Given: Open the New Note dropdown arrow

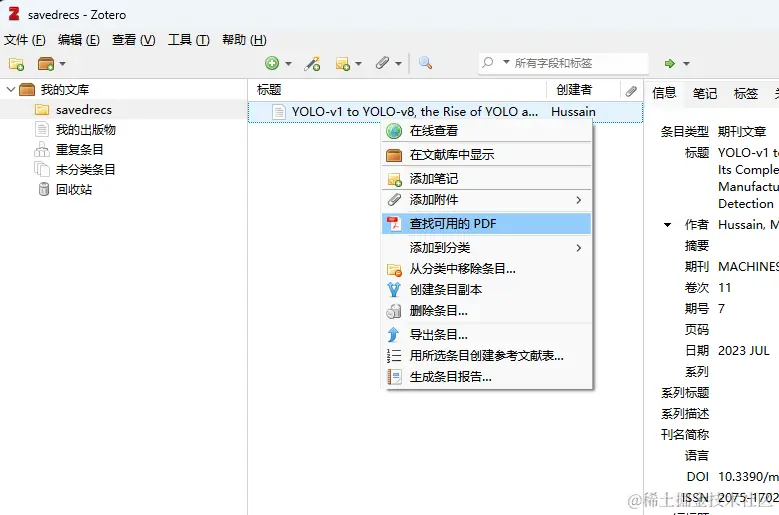Looking at the screenshot, I should [358, 64].
